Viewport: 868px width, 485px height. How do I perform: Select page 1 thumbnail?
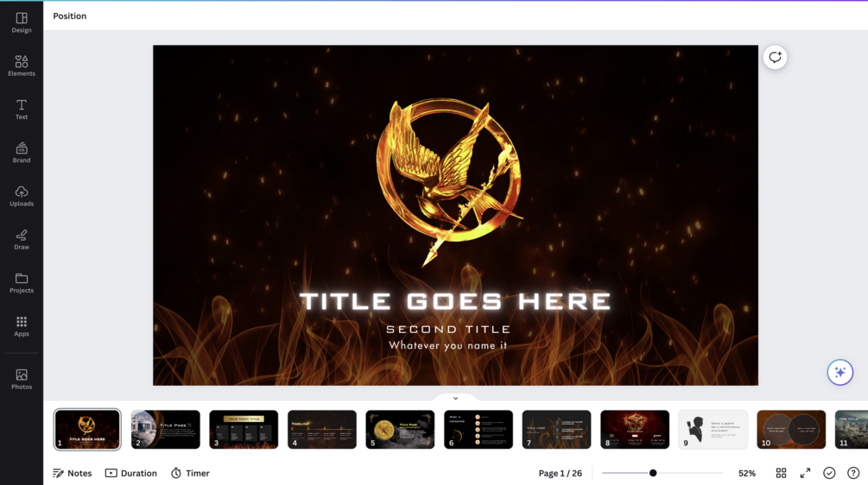tap(87, 429)
